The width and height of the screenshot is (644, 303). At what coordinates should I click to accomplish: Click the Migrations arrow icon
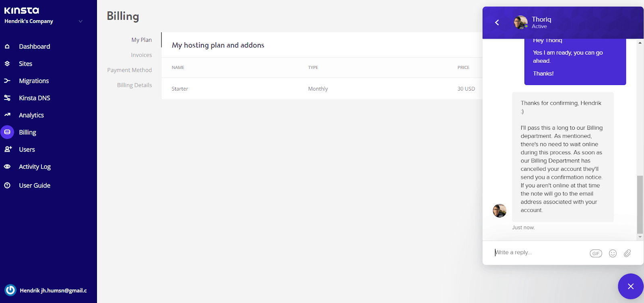[7, 81]
